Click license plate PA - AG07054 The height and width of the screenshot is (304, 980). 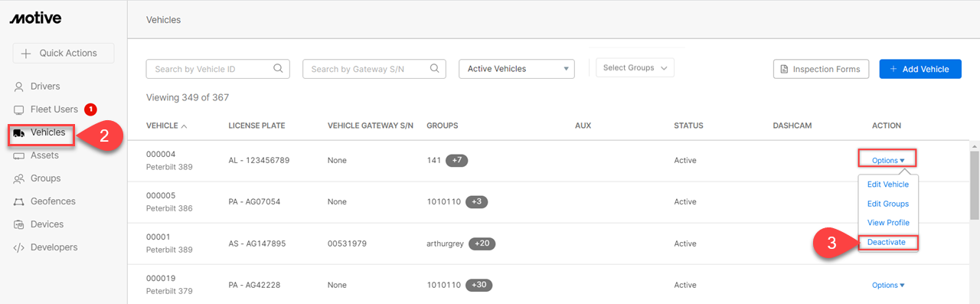(254, 201)
